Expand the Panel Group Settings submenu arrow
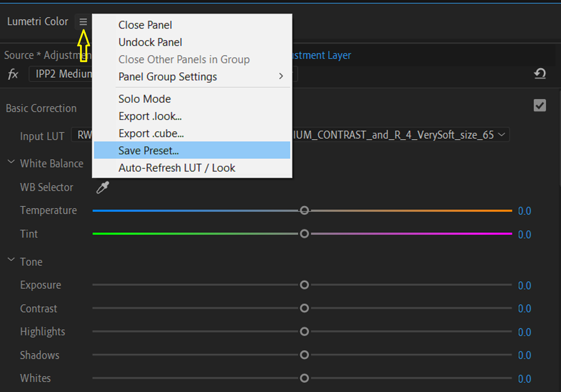Viewport: 561px width, 392px height. click(x=281, y=76)
